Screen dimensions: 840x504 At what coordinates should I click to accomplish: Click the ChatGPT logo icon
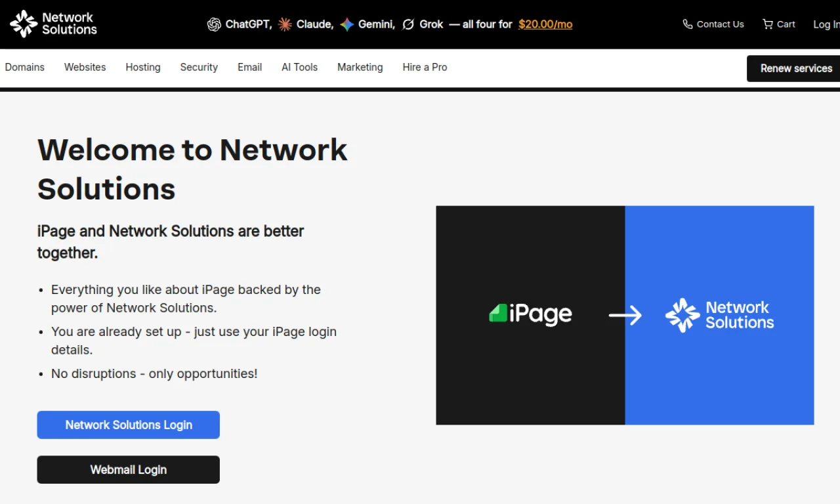214,24
